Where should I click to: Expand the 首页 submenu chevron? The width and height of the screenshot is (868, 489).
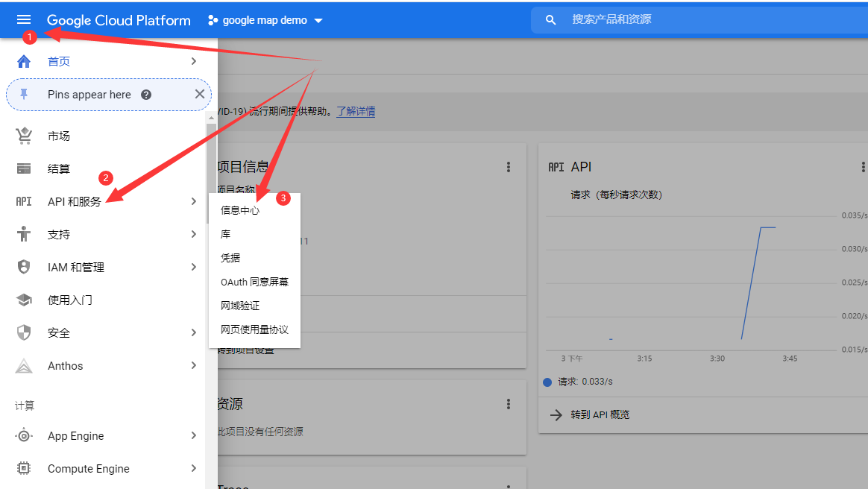(x=194, y=61)
